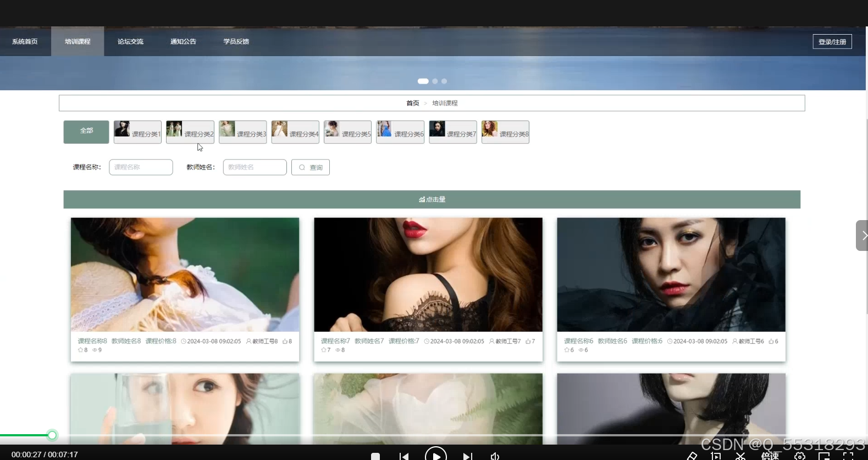
Task: Click the chart icon beside 点击量
Action: 422,200
